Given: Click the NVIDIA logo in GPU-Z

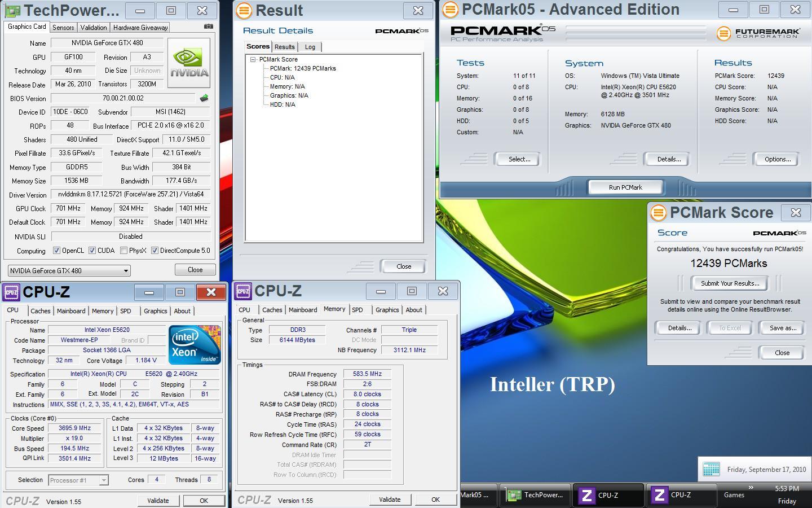Looking at the screenshot, I should pos(189,63).
